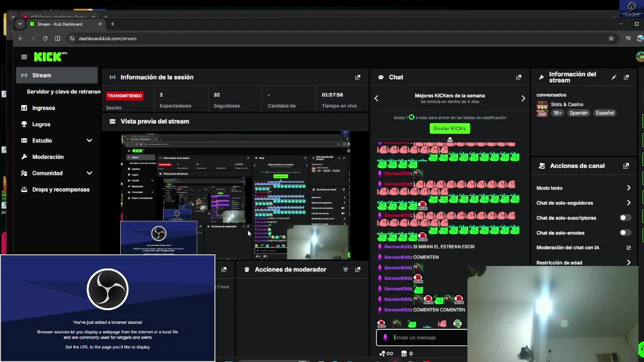644x362 pixels.
Task: Open the browser side panel icon
Action: pos(57,38)
